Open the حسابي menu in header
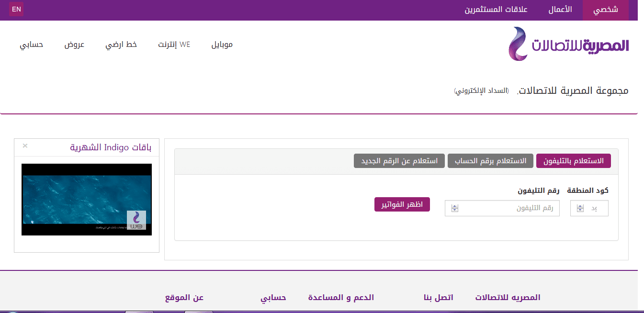Screen dimensions: 644x313 click(32, 45)
